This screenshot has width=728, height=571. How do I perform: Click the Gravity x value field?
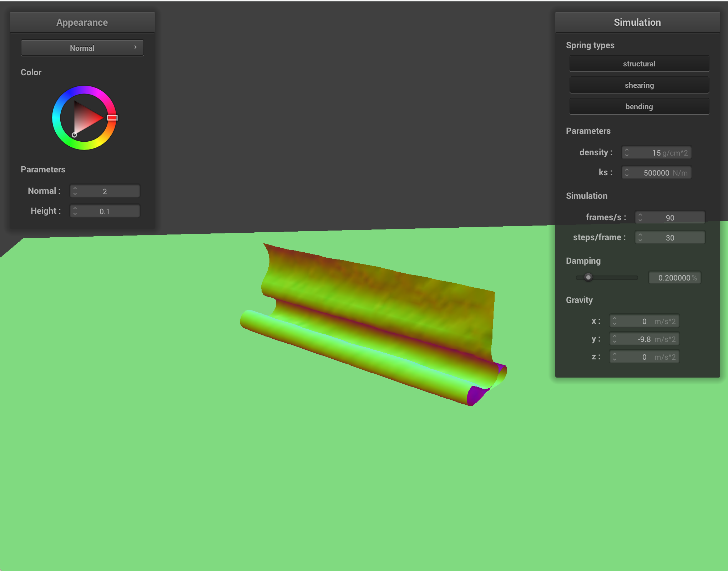(644, 321)
